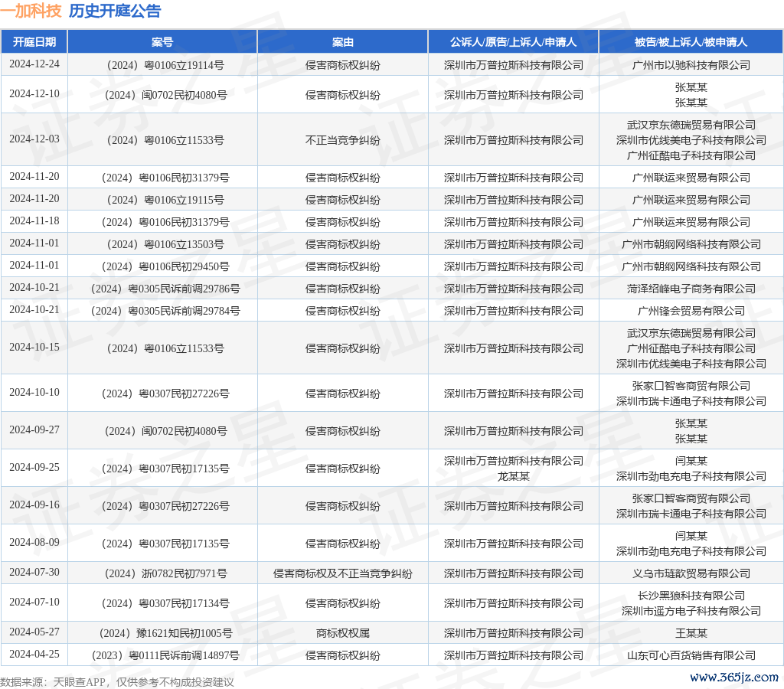This screenshot has width=784, height=689.
Task: Click plaintiff 龙某某
Action: (x=514, y=476)
